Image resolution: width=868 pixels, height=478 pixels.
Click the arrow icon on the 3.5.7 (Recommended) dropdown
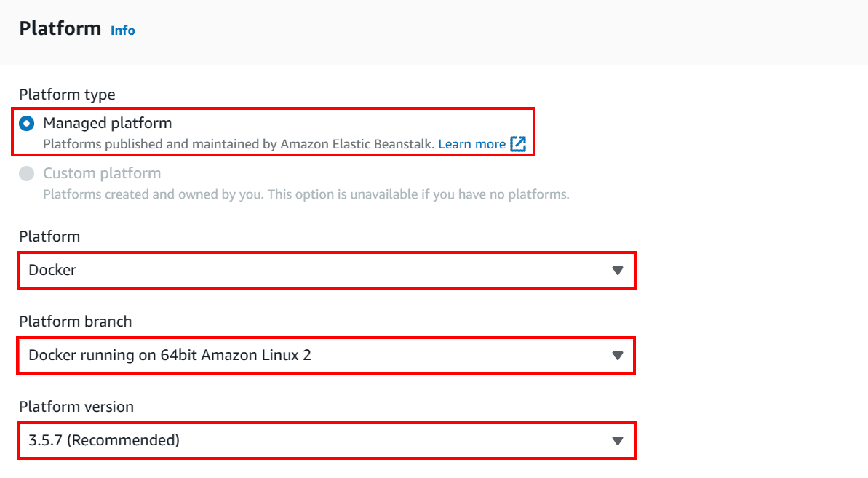(x=618, y=440)
